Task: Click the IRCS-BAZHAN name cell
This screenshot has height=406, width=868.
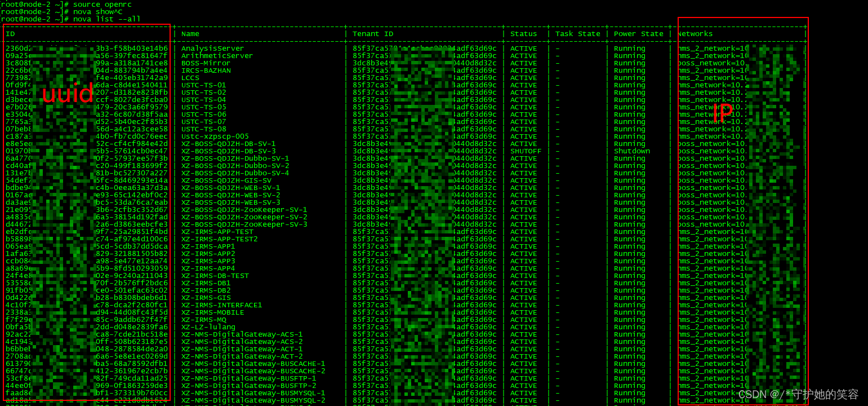Action: [206, 70]
